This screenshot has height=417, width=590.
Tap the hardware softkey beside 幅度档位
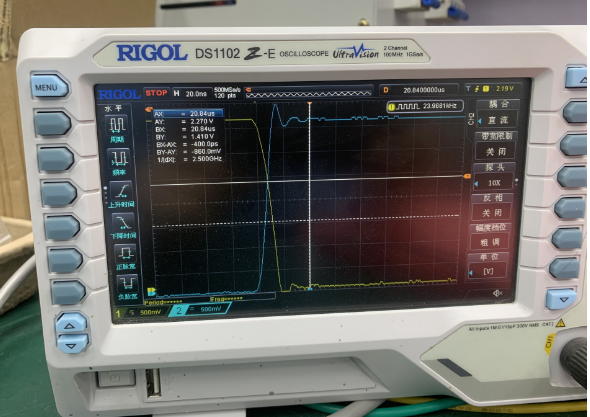(567, 239)
